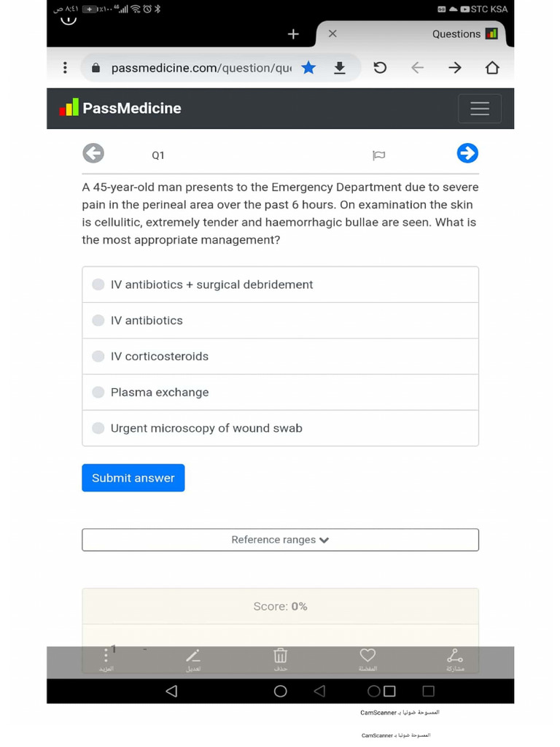Go to the next question arrow
560x747 pixels.
[467, 153]
